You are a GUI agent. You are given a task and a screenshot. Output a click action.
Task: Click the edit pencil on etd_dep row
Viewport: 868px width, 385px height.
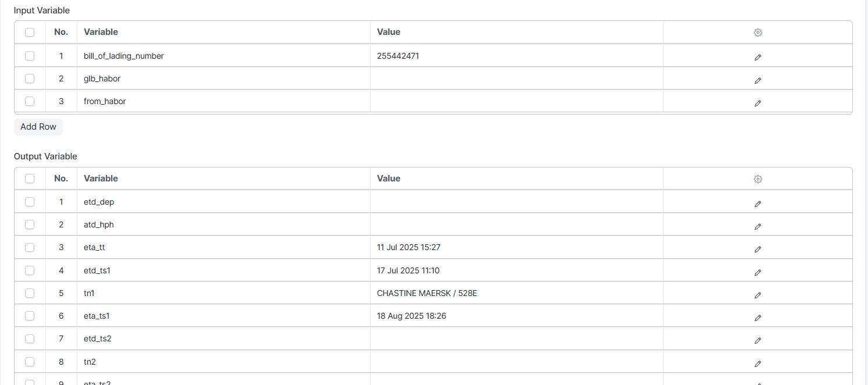[x=757, y=204]
